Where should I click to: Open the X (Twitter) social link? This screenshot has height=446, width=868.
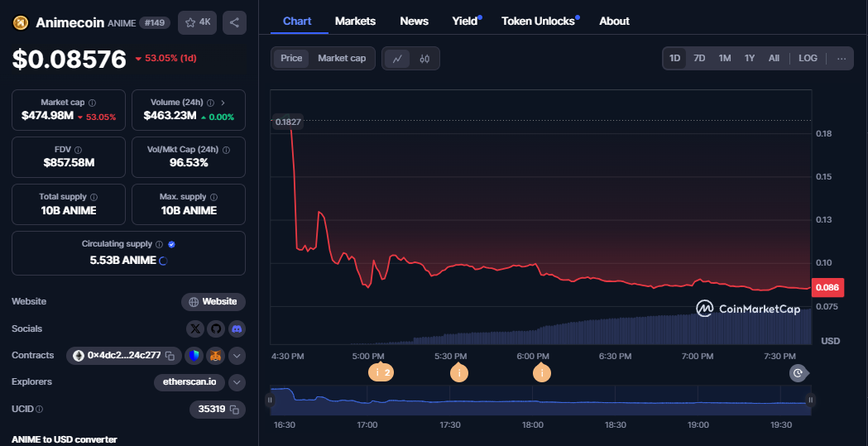click(x=195, y=329)
